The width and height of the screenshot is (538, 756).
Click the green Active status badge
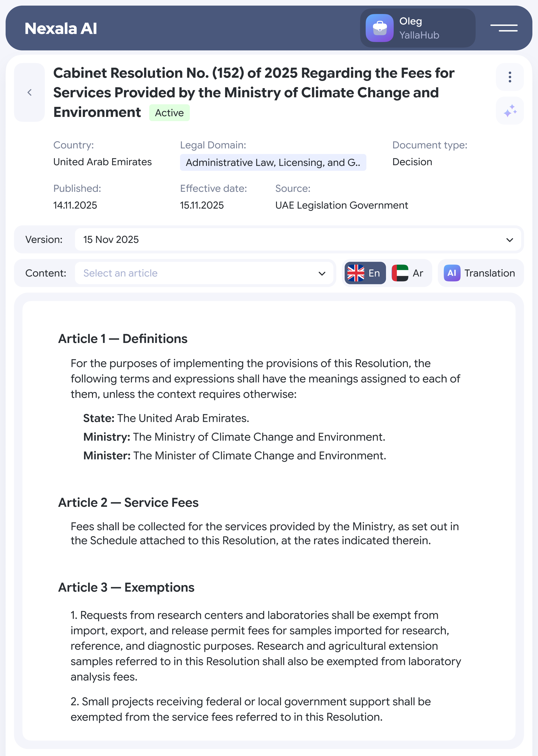[169, 113]
